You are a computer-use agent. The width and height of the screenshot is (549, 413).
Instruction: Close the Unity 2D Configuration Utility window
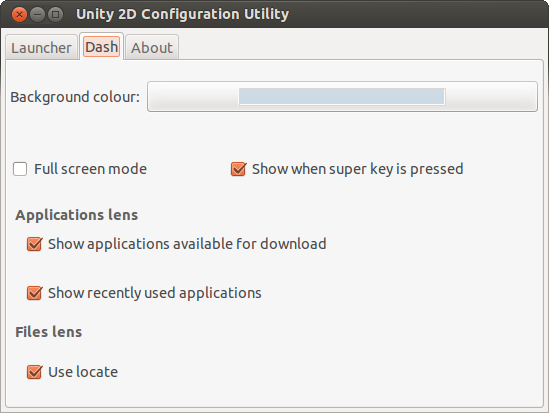pyautogui.click(x=19, y=14)
